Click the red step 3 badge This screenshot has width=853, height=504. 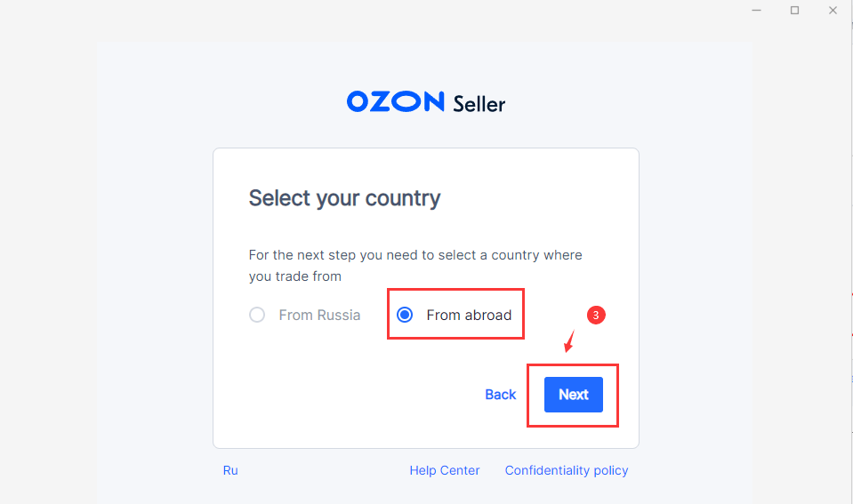[x=597, y=315]
